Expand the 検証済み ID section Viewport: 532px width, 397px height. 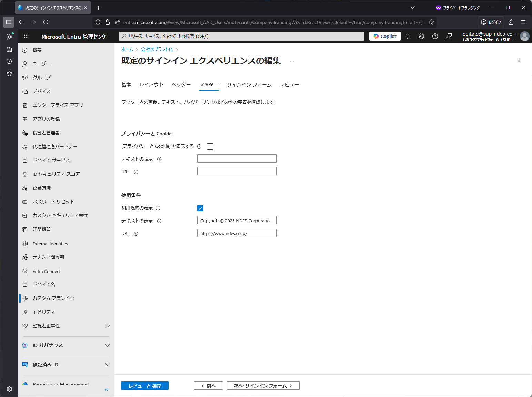point(107,365)
